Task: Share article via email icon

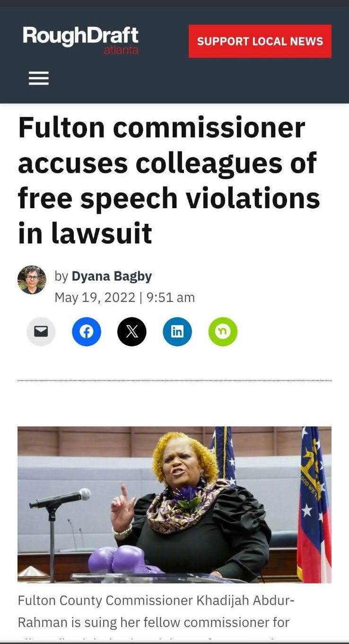Action: (x=41, y=332)
